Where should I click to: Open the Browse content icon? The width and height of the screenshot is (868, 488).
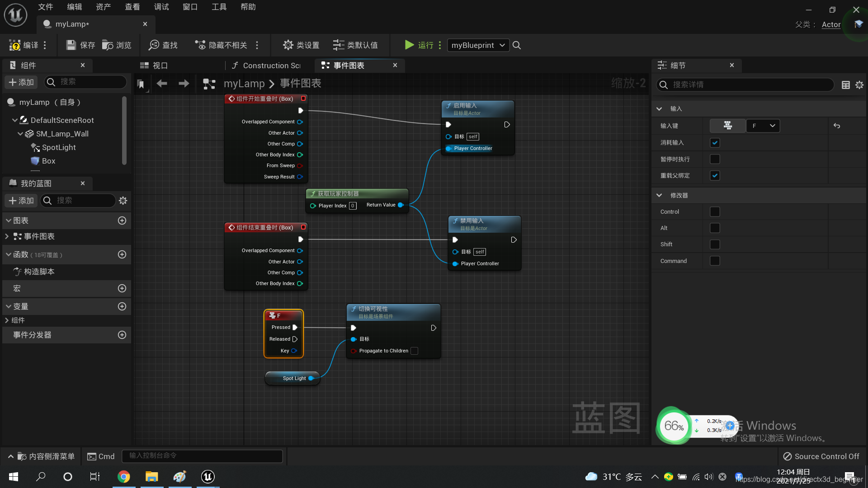pos(108,45)
